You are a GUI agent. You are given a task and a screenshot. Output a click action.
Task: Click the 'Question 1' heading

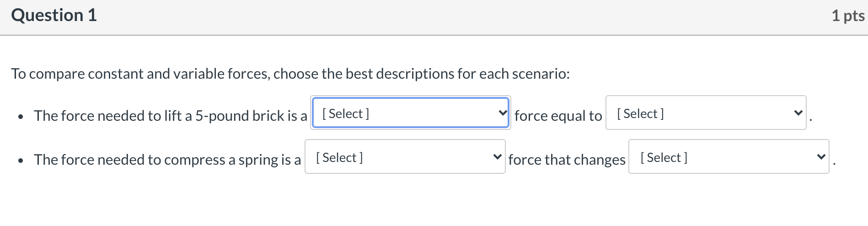pyautogui.click(x=54, y=16)
